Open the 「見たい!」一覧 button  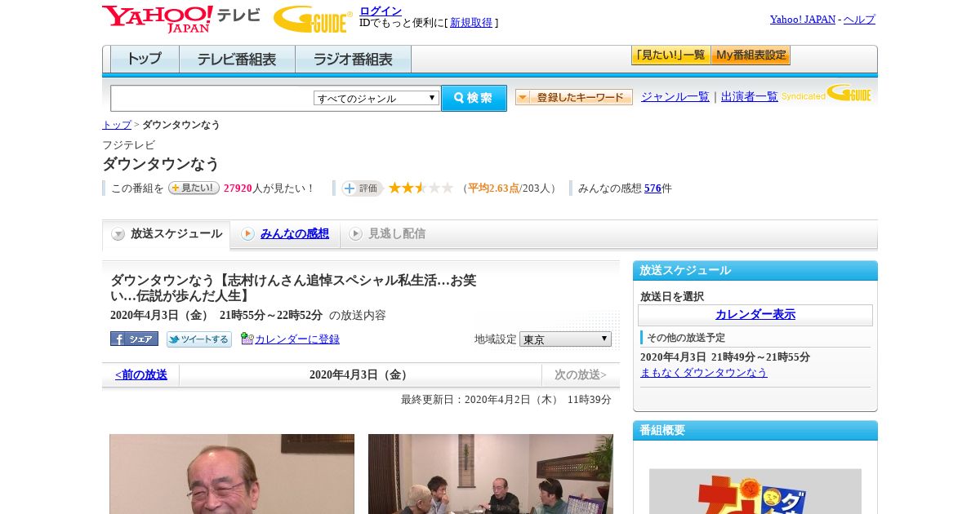671,55
